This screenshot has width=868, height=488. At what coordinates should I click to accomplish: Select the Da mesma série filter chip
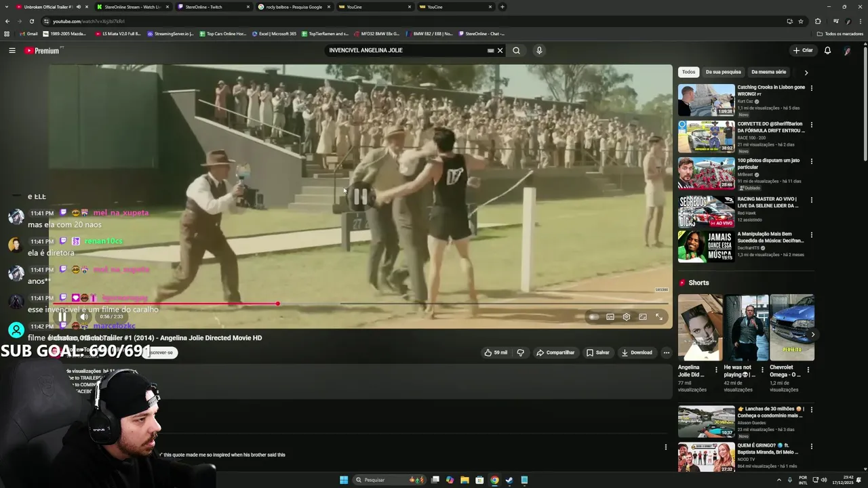tap(768, 72)
